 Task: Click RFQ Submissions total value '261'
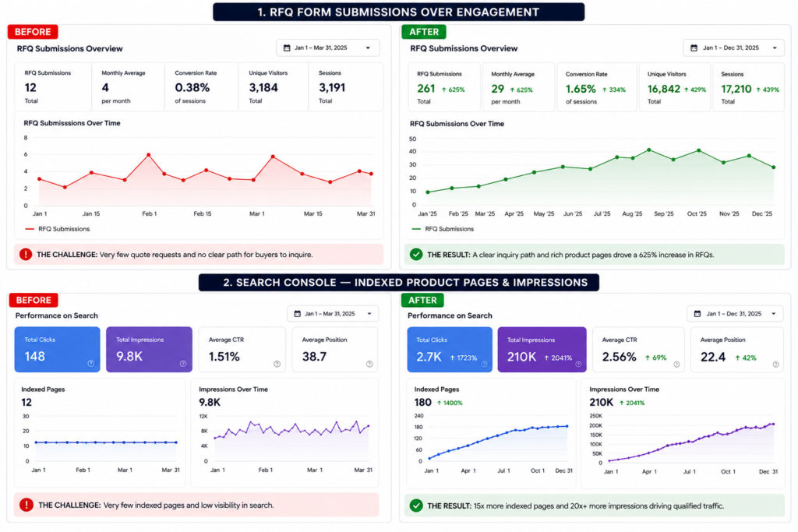[x=426, y=89]
